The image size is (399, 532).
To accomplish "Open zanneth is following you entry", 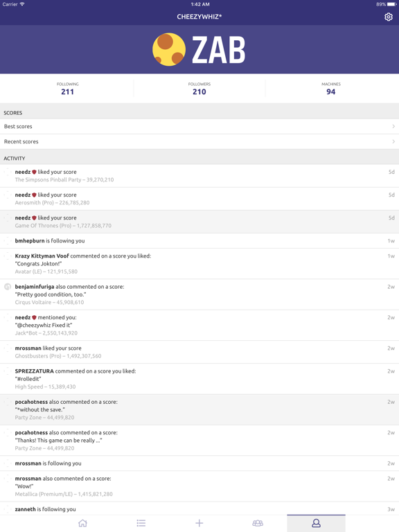I will pyautogui.click(x=199, y=508).
